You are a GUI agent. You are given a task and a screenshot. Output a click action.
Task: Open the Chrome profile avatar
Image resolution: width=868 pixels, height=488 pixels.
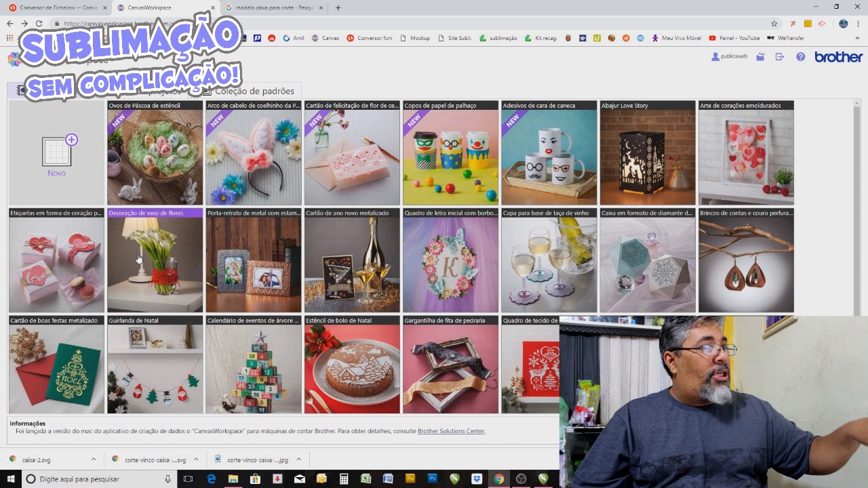point(843,23)
